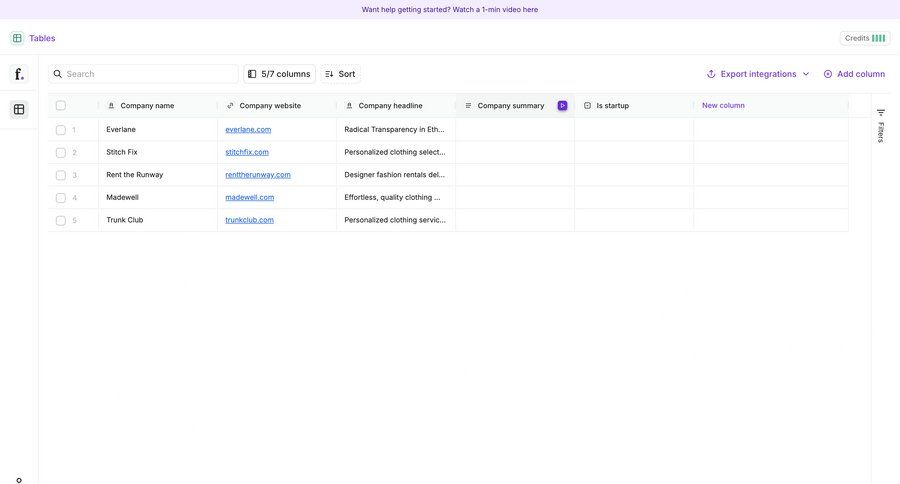Click the Sort icon in toolbar
Viewport: 900px width, 484px height.
tap(329, 74)
